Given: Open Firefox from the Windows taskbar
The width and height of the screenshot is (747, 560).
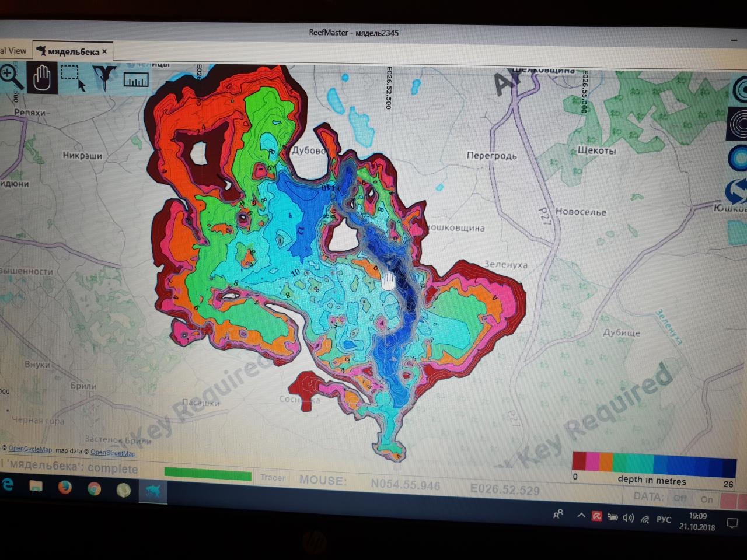Looking at the screenshot, I should pos(65,487).
